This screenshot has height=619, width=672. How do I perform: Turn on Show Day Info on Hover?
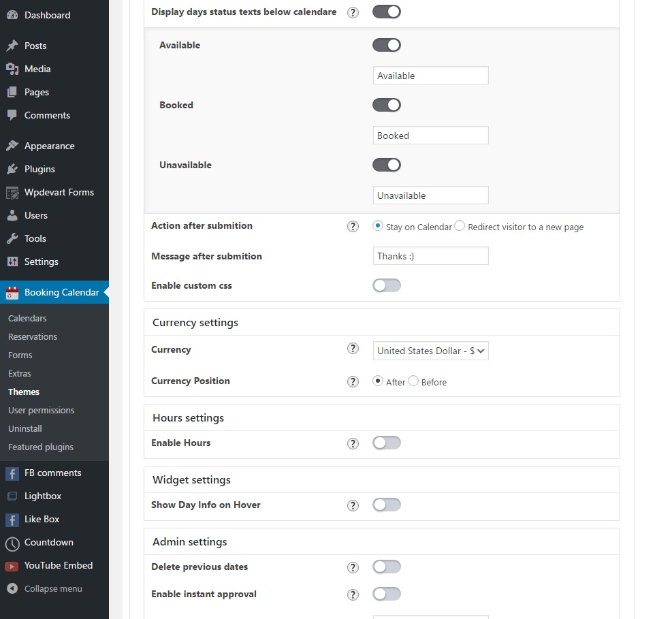click(386, 505)
